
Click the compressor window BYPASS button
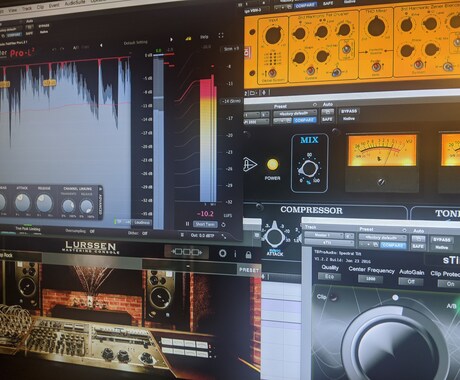pos(349,111)
